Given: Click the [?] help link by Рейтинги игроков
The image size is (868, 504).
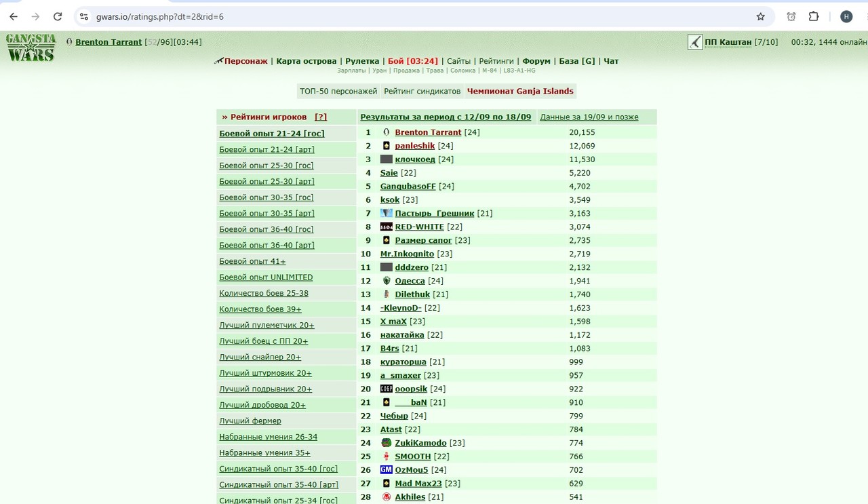Looking at the screenshot, I should click(321, 117).
